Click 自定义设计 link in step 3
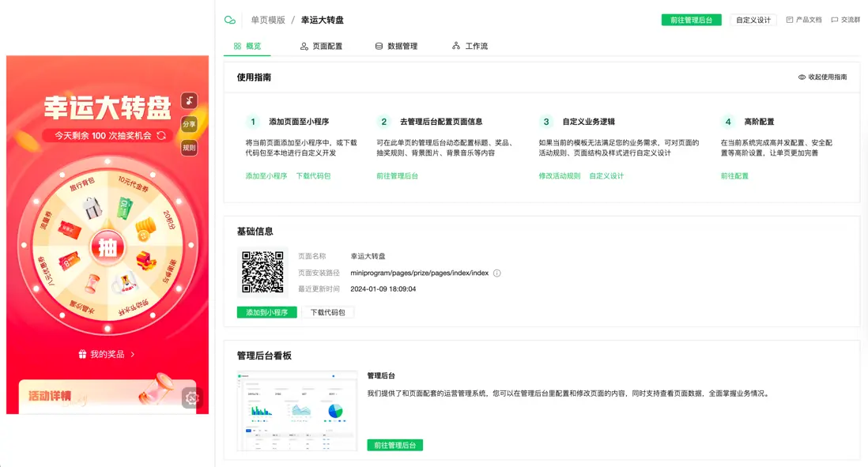Image resolution: width=868 pixels, height=467 pixels. click(606, 176)
